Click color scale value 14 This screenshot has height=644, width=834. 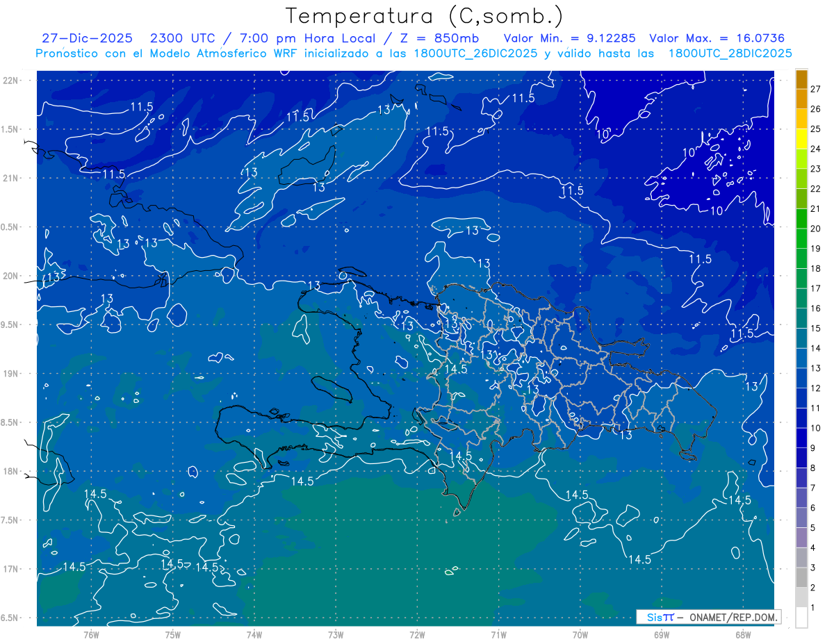click(x=816, y=348)
